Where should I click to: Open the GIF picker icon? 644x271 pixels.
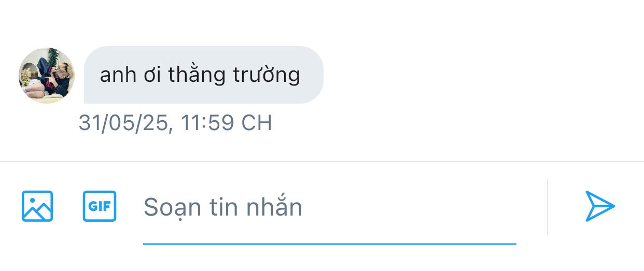coord(100,206)
